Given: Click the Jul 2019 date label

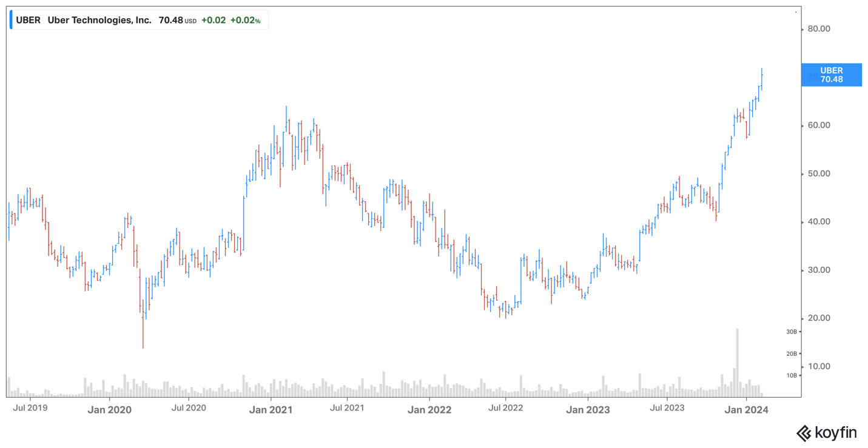Looking at the screenshot, I should pyautogui.click(x=30, y=408).
